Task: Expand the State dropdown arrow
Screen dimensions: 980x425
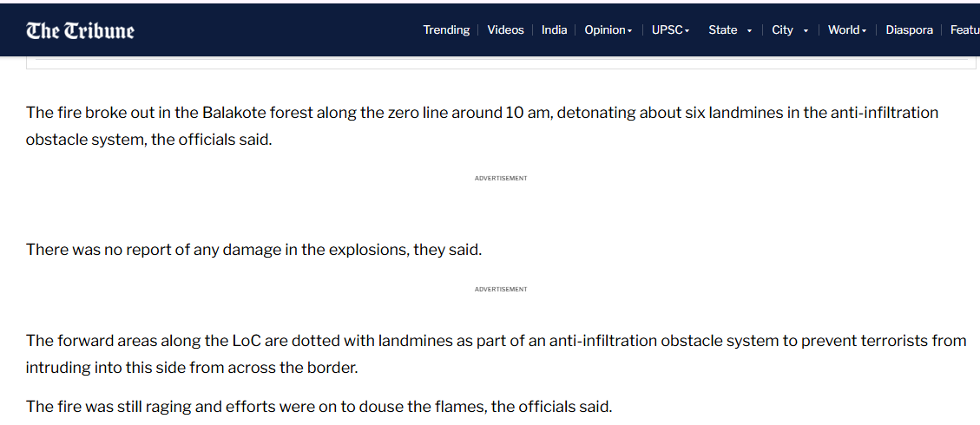Action: 749,31
